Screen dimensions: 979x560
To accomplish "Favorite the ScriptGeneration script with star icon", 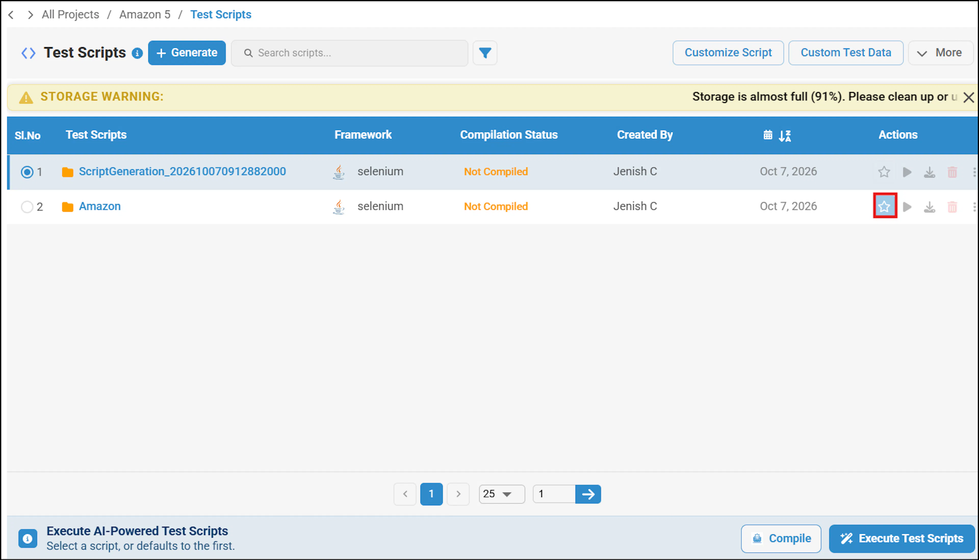I will (884, 172).
